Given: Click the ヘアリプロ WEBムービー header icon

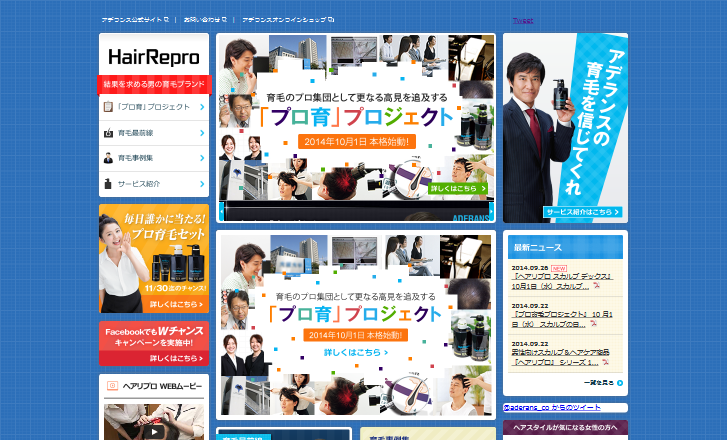Looking at the screenshot, I should (112, 386).
